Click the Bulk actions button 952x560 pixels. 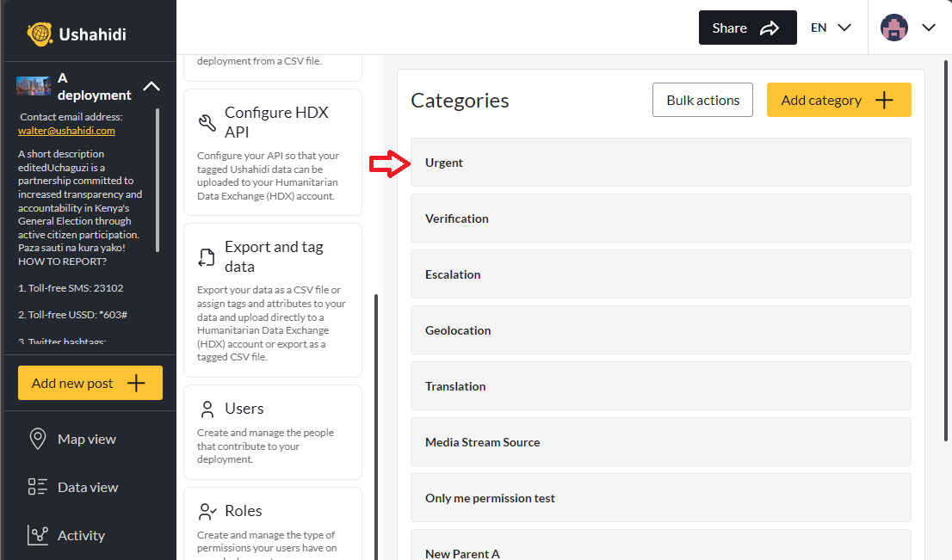(x=702, y=100)
